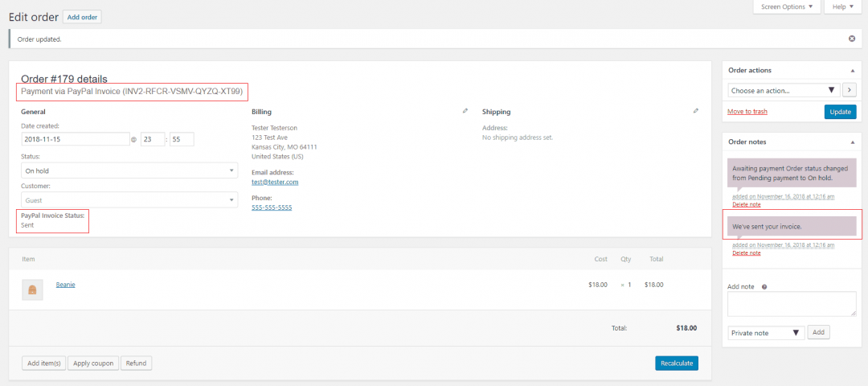Dismiss the Order updated notice
Image resolution: width=868 pixels, height=386 pixels.
[852, 39]
